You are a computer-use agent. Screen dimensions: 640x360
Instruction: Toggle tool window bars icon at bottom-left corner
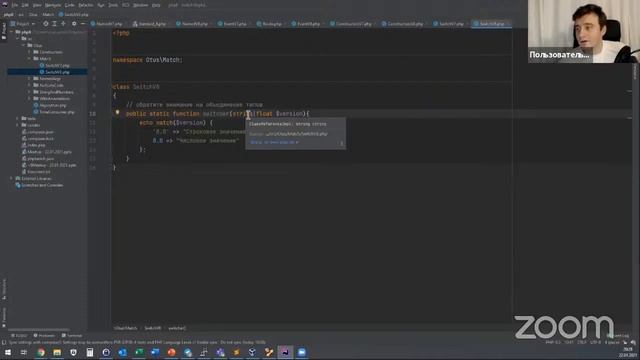4,342
